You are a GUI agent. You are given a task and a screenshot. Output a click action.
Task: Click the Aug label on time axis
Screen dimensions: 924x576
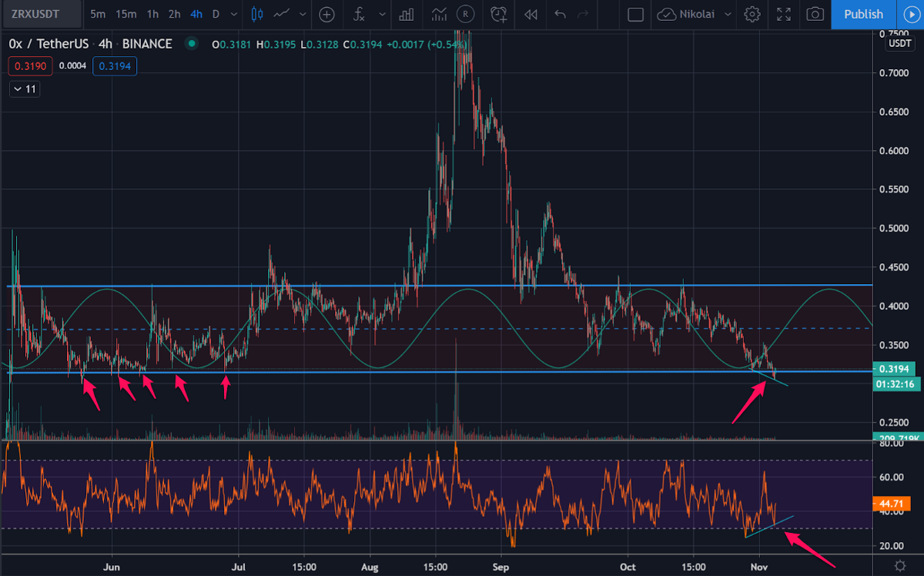click(x=370, y=566)
